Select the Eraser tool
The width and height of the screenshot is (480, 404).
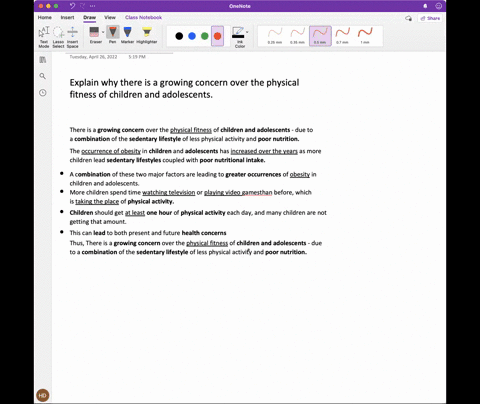pos(94,35)
